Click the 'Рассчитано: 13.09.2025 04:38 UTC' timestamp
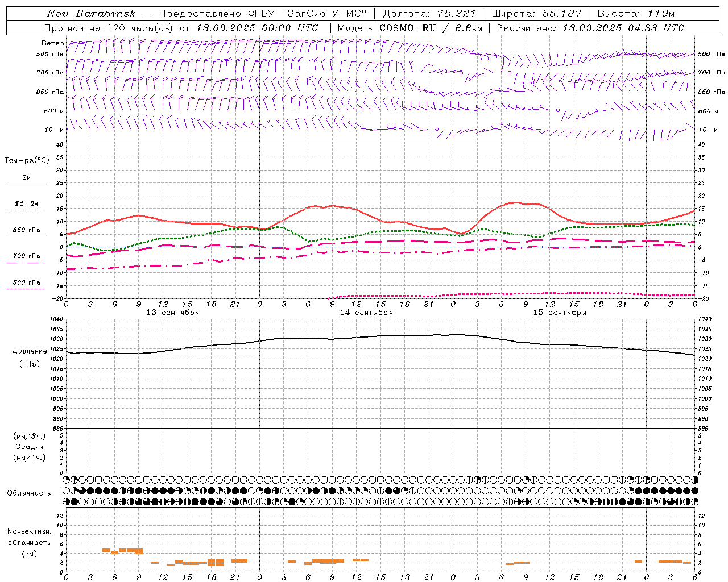728x582 pixels. pyautogui.click(x=590, y=28)
